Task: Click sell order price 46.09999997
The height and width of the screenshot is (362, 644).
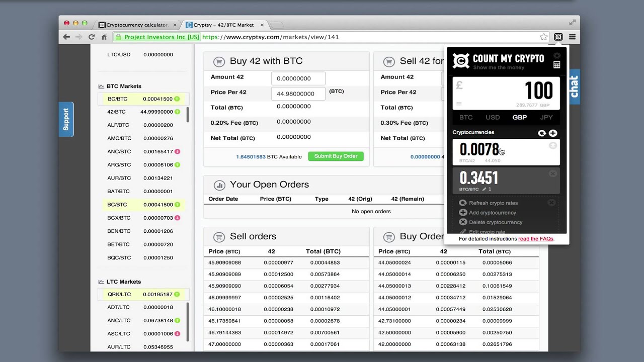Action: (225, 298)
